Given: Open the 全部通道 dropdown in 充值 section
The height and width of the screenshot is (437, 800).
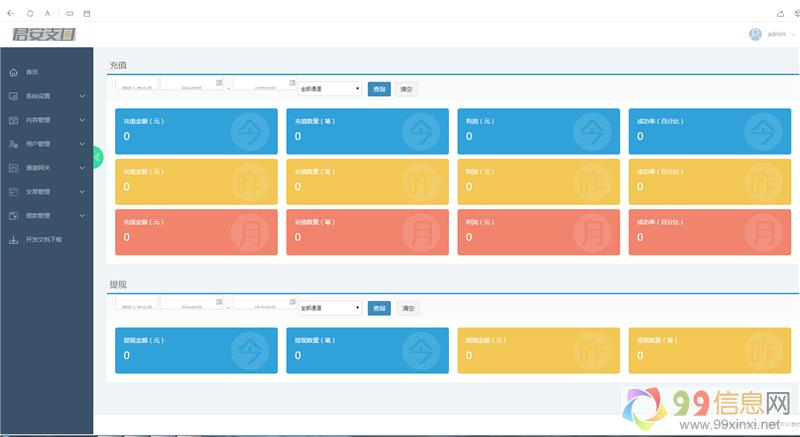Looking at the screenshot, I should click(330, 89).
